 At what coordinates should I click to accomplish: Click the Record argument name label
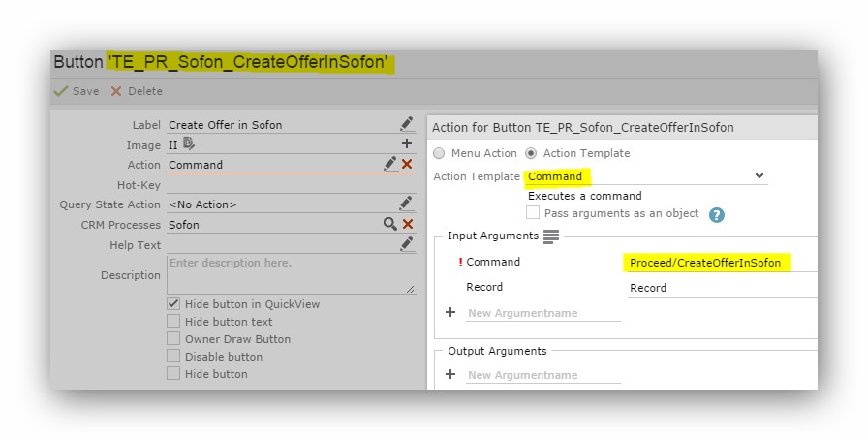coord(484,287)
